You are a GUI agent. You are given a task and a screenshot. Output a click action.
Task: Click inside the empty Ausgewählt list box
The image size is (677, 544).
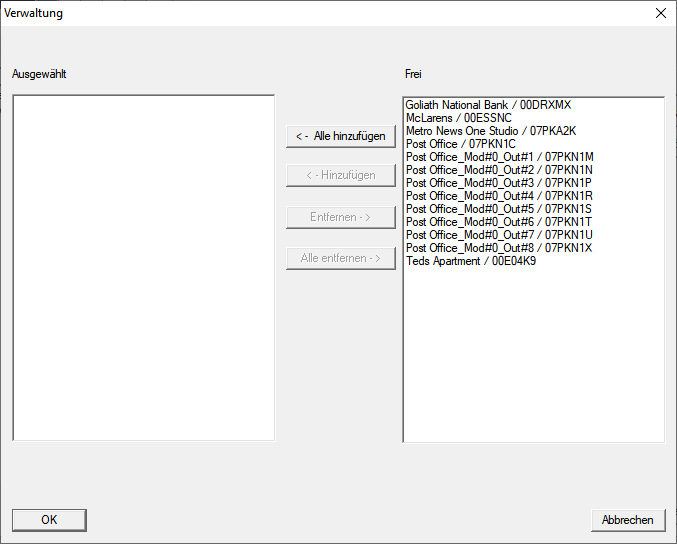[x=143, y=267]
